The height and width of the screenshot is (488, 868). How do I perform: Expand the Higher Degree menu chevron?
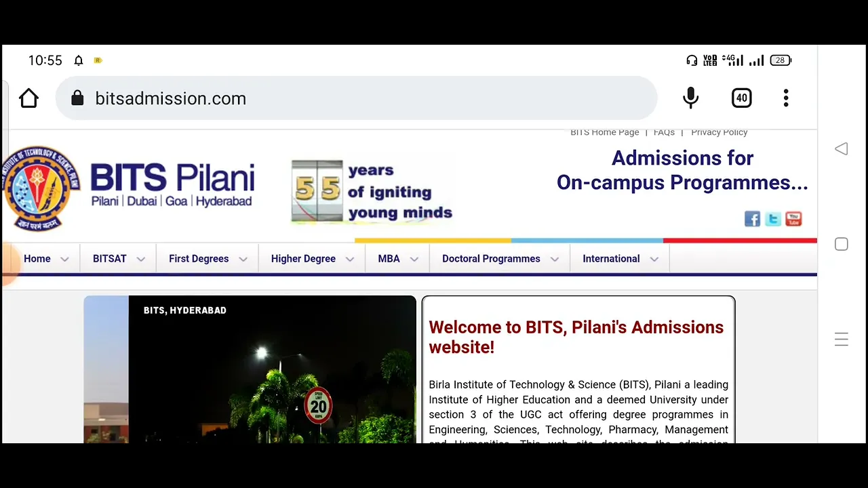click(350, 260)
